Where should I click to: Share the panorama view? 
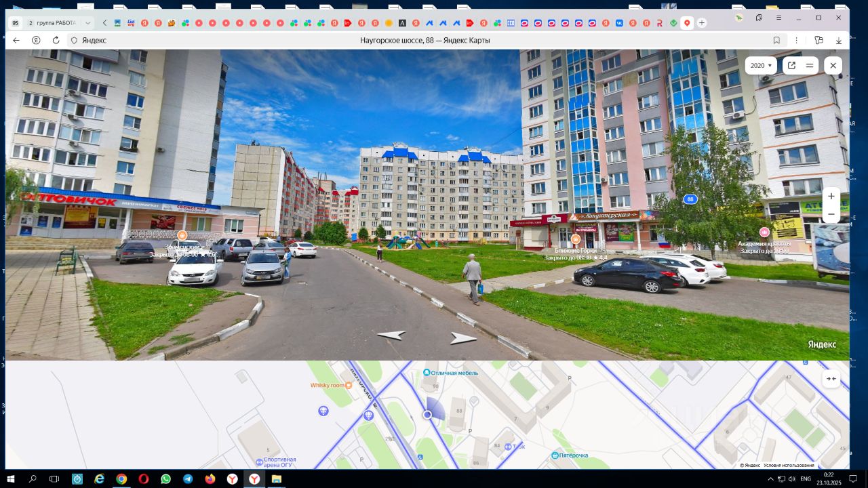point(791,66)
